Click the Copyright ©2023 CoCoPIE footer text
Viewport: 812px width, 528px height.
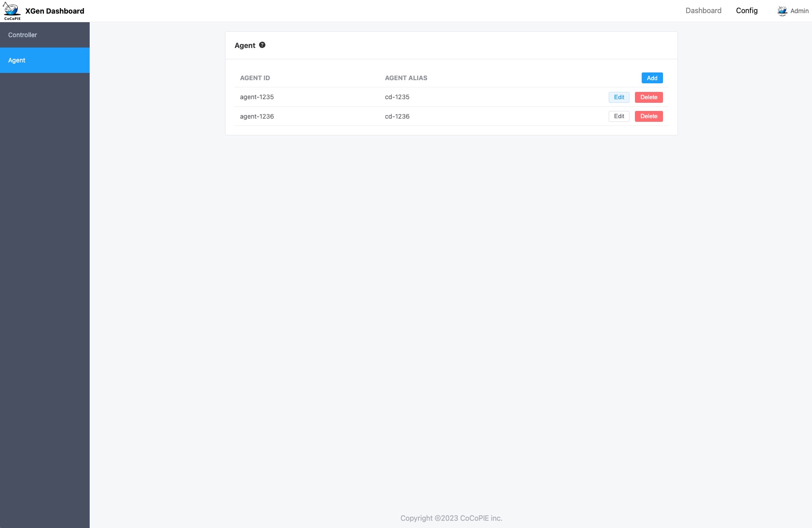click(451, 518)
